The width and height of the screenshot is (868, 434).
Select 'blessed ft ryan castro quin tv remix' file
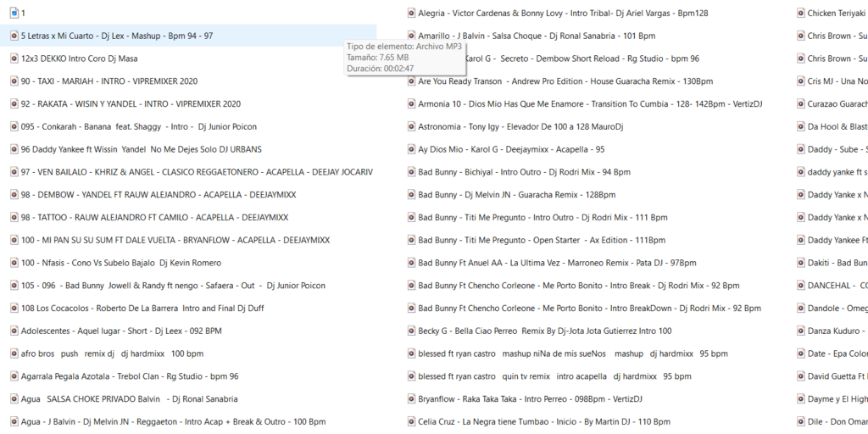pos(554,376)
